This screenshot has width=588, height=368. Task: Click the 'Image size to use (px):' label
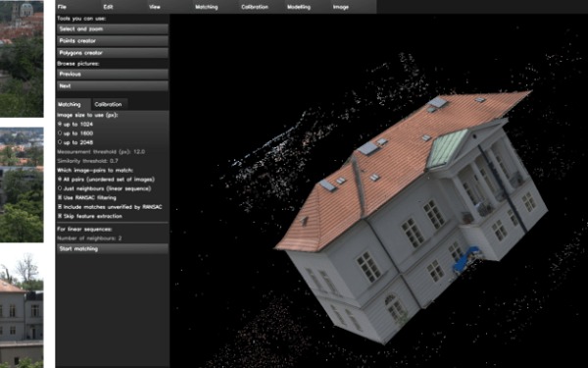[x=87, y=115]
